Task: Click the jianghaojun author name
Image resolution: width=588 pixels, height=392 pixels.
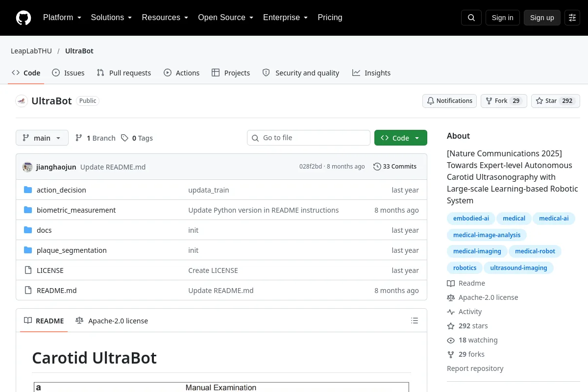Action: (x=56, y=167)
